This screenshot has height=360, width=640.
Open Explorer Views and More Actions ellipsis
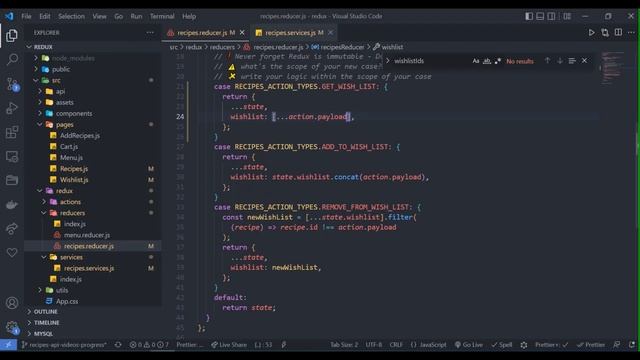click(150, 33)
